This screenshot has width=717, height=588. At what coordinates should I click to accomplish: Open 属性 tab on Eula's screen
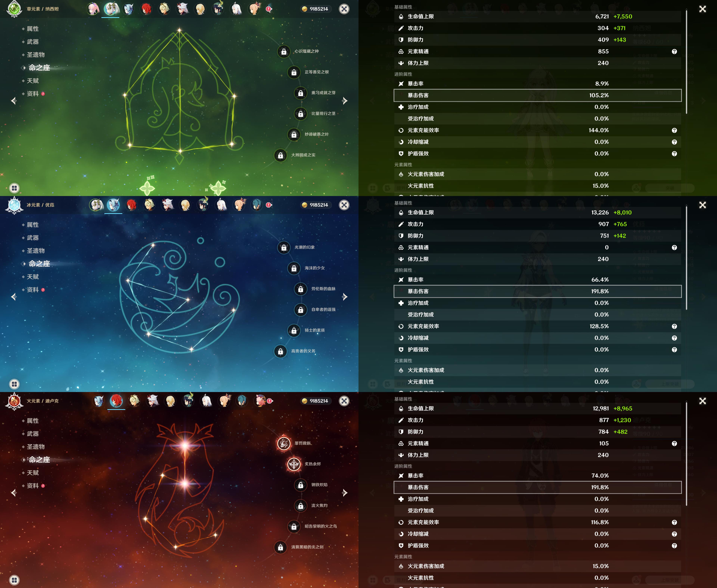click(x=32, y=225)
